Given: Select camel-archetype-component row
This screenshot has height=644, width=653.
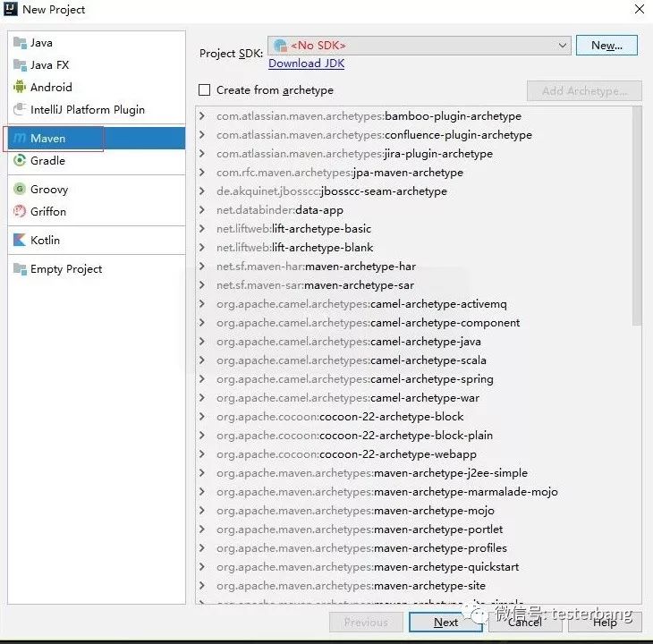Looking at the screenshot, I should click(414, 323).
